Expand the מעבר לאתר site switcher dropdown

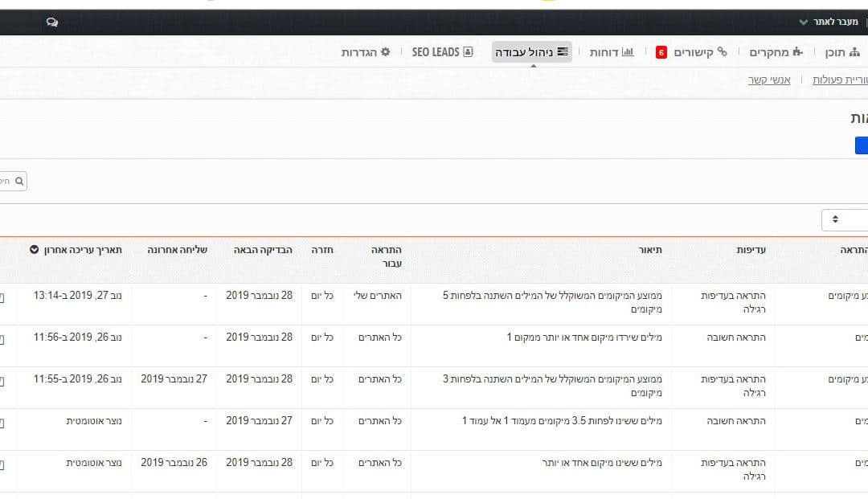[x=829, y=22]
